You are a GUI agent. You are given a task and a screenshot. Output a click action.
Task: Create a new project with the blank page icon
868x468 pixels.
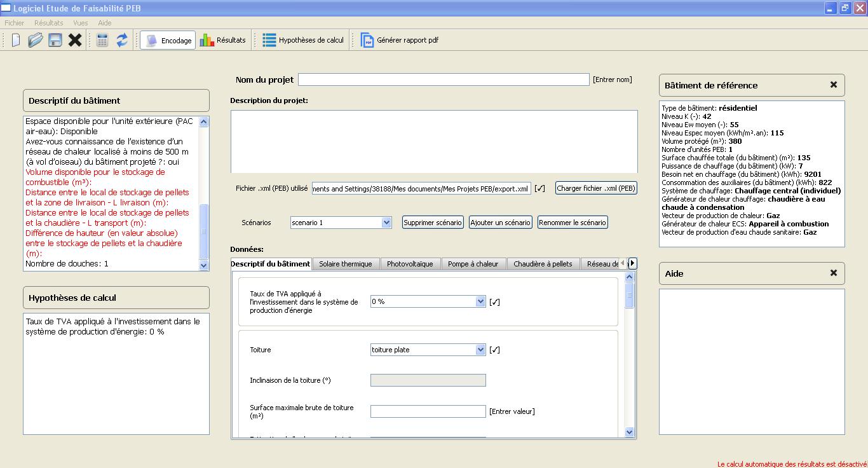point(16,40)
